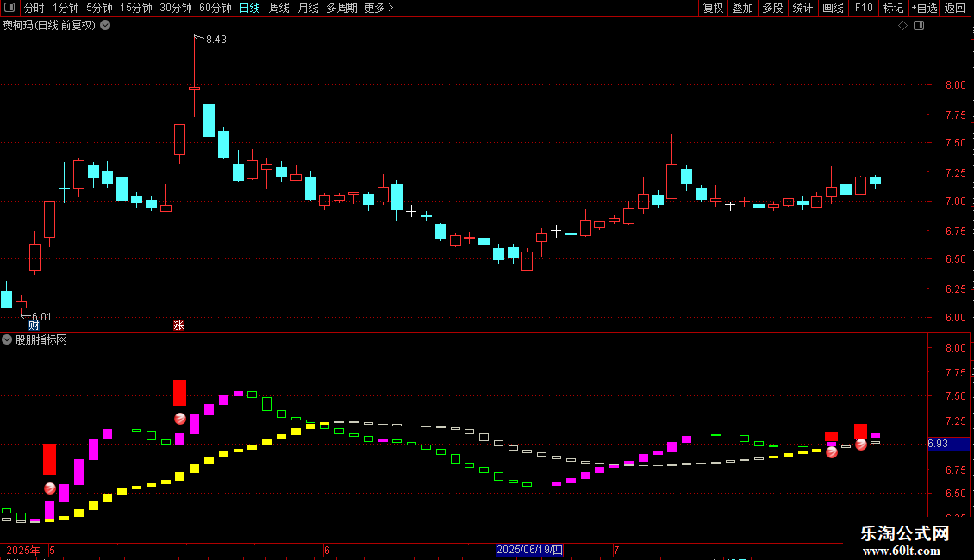This screenshot has width=974, height=560.
Task: Click the 6.01 low price label
Action: [x=41, y=317]
